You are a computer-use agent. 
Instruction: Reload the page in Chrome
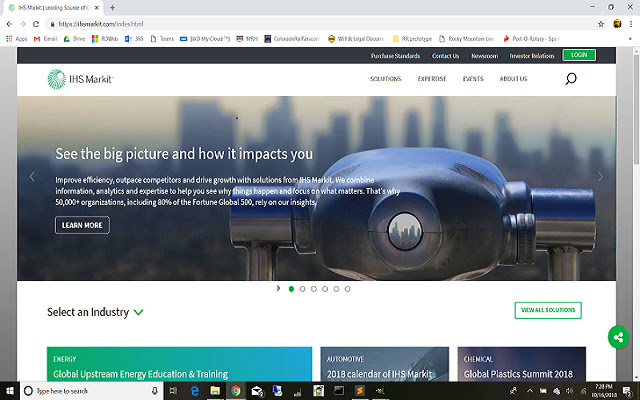(36, 24)
